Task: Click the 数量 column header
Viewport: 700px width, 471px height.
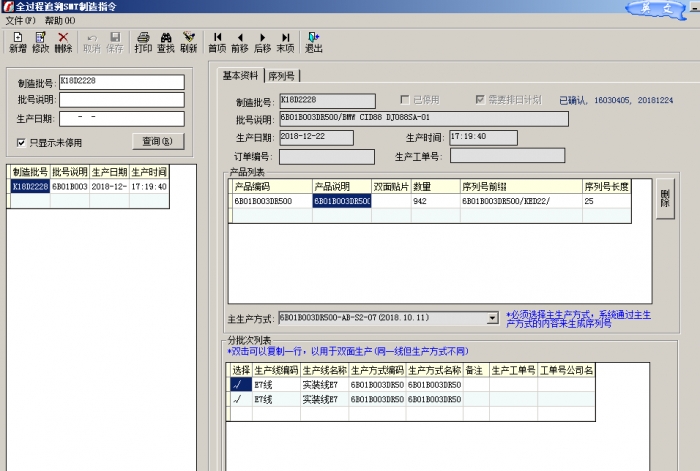Action: (x=435, y=186)
